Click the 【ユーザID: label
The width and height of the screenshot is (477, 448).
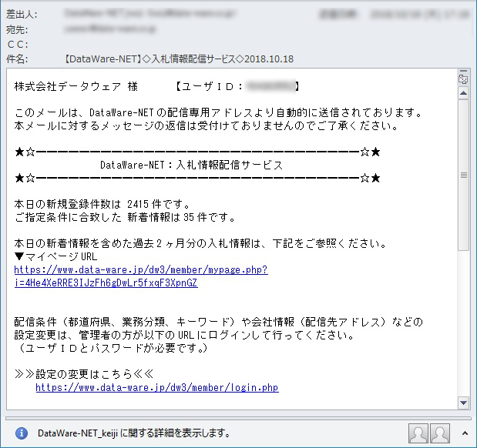pyautogui.click(x=209, y=87)
